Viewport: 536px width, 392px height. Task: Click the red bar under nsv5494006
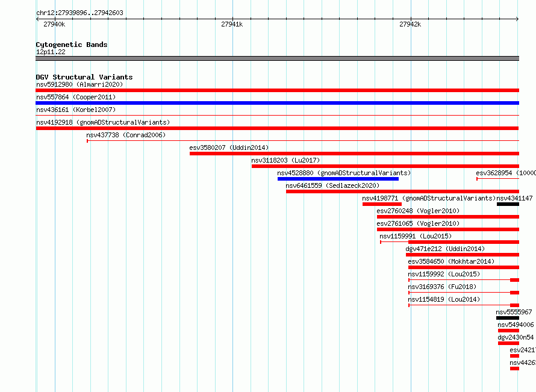click(x=509, y=331)
